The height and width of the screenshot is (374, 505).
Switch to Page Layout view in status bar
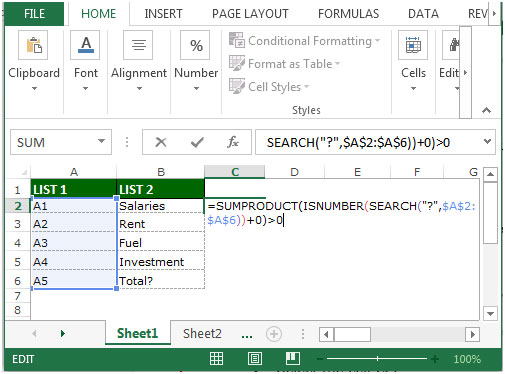[x=255, y=359]
